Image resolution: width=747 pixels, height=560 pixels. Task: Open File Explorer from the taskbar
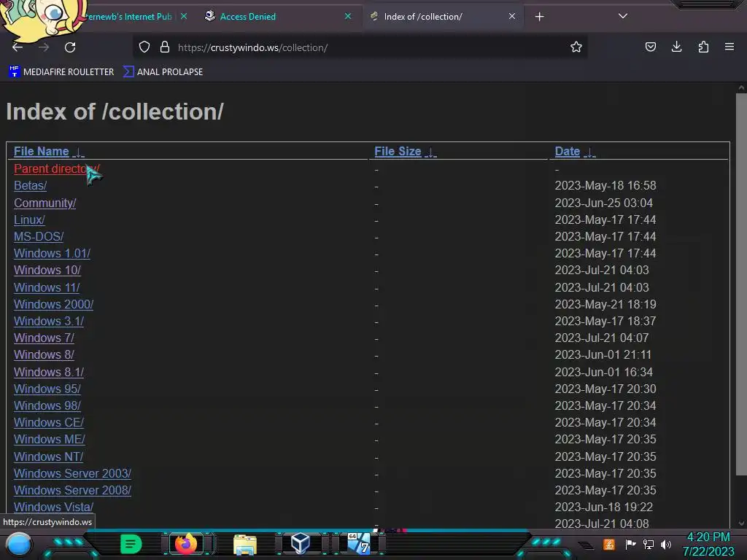point(245,544)
